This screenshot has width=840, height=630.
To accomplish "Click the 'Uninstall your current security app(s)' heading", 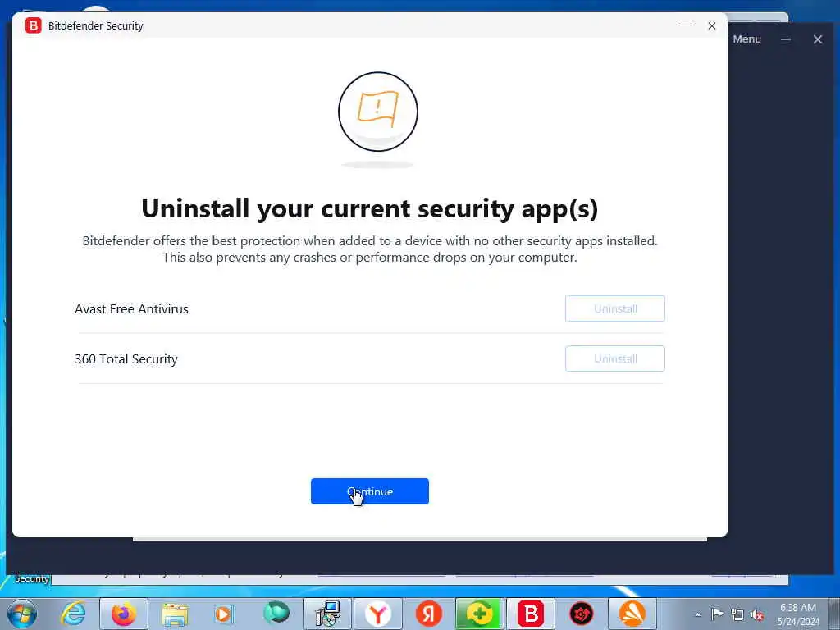I will (x=370, y=209).
